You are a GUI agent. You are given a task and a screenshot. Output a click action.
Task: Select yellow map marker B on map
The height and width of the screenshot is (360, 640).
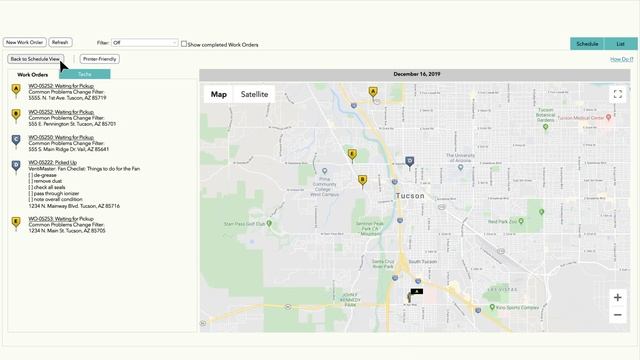[362, 180]
